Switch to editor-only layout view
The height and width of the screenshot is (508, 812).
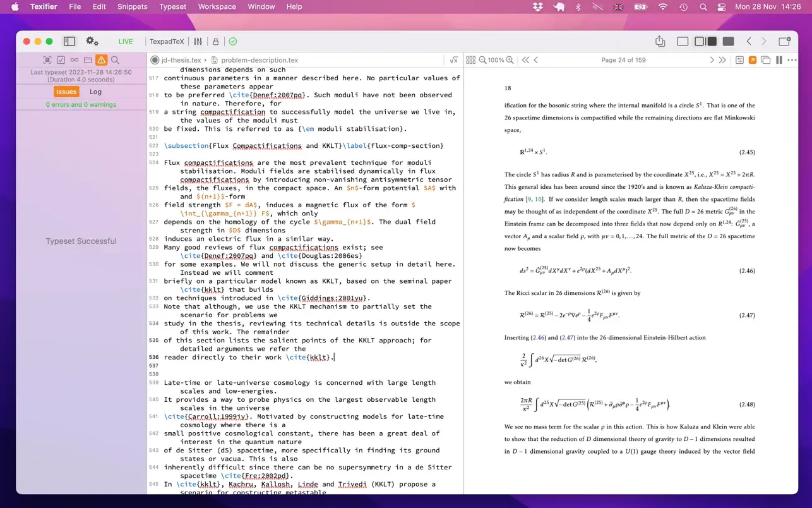(x=683, y=41)
